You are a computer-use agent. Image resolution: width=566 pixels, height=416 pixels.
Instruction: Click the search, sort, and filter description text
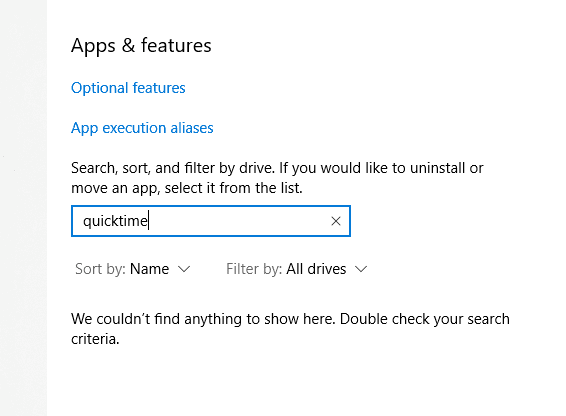tap(277, 178)
